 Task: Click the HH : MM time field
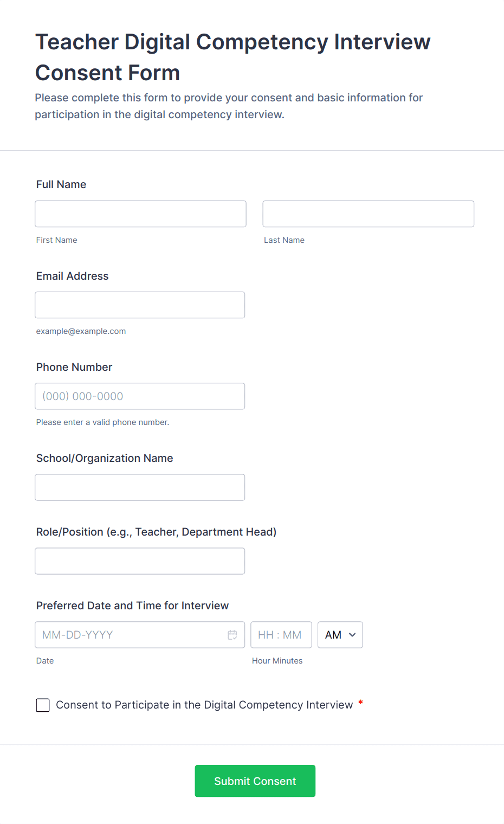(x=281, y=635)
